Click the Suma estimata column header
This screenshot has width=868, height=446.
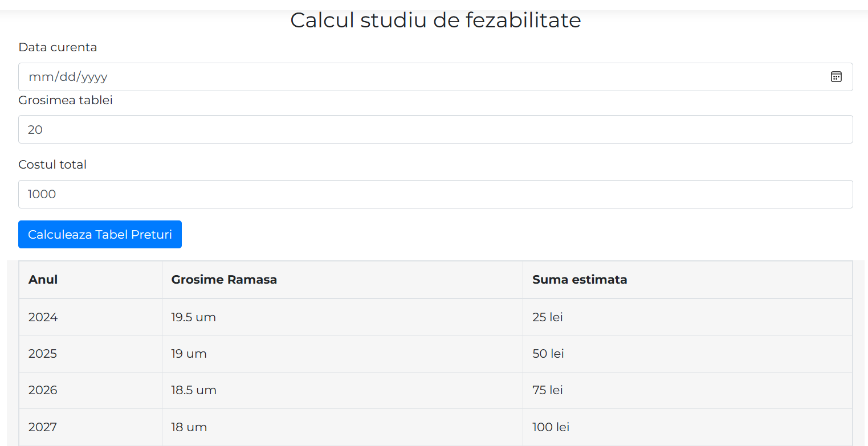pos(580,280)
